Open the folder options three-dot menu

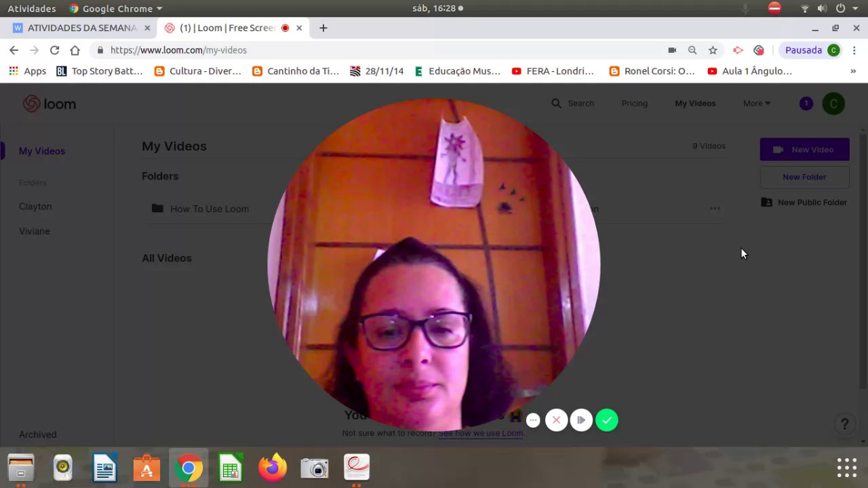(x=715, y=209)
